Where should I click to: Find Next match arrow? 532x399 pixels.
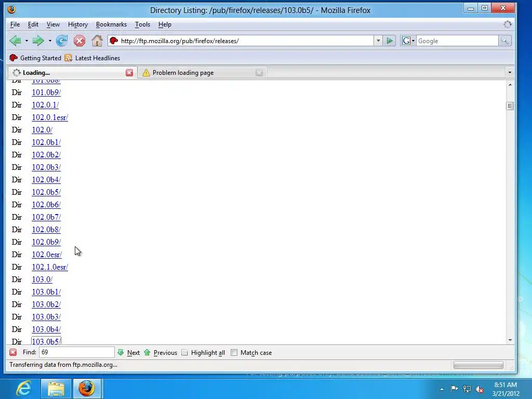(x=129, y=353)
